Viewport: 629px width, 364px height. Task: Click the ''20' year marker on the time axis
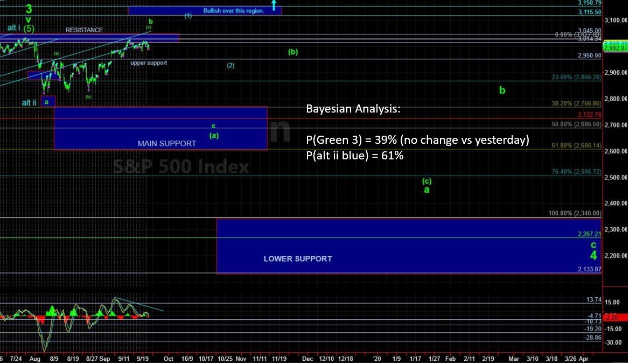(x=376, y=359)
